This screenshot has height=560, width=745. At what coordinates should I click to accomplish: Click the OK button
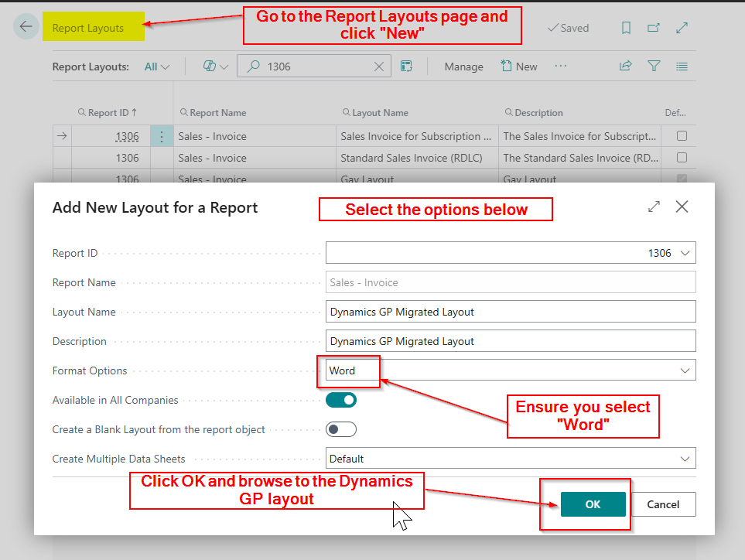[x=593, y=504]
